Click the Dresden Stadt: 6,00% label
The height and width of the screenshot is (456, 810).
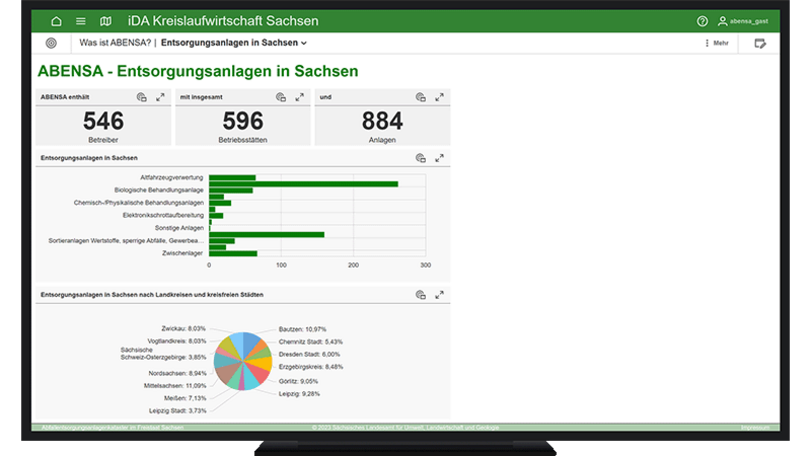[x=309, y=354]
